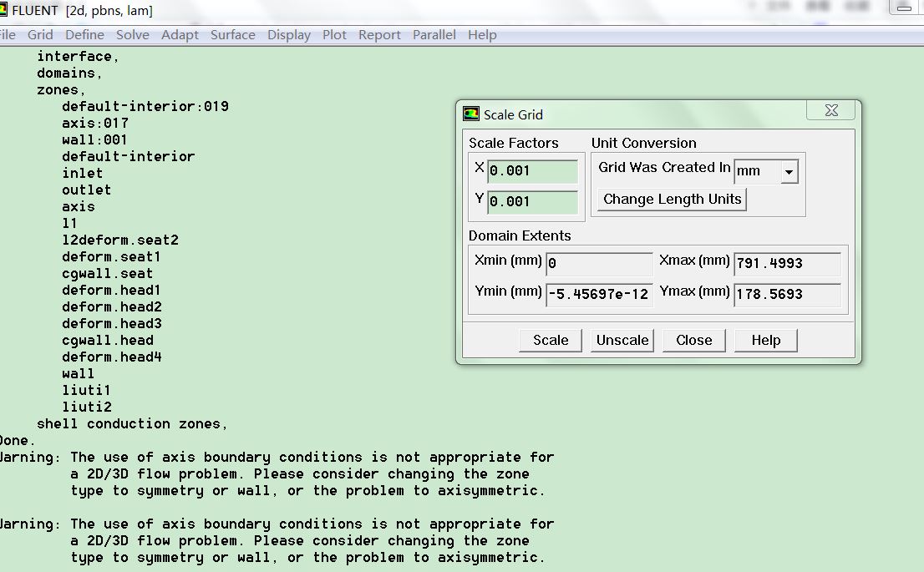Click the Help button in Scale Grid dialog

coord(765,340)
